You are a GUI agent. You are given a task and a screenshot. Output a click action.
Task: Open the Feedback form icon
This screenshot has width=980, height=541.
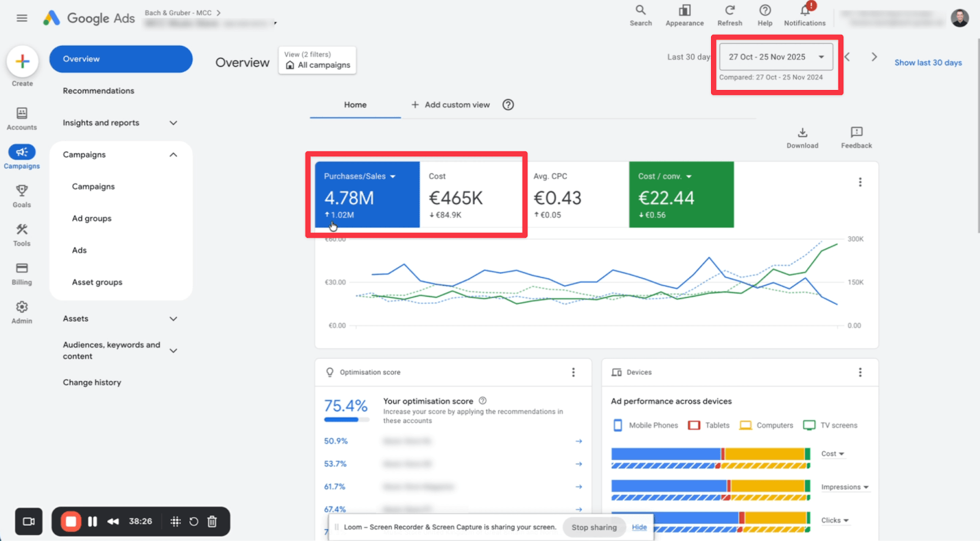click(856, 138)
